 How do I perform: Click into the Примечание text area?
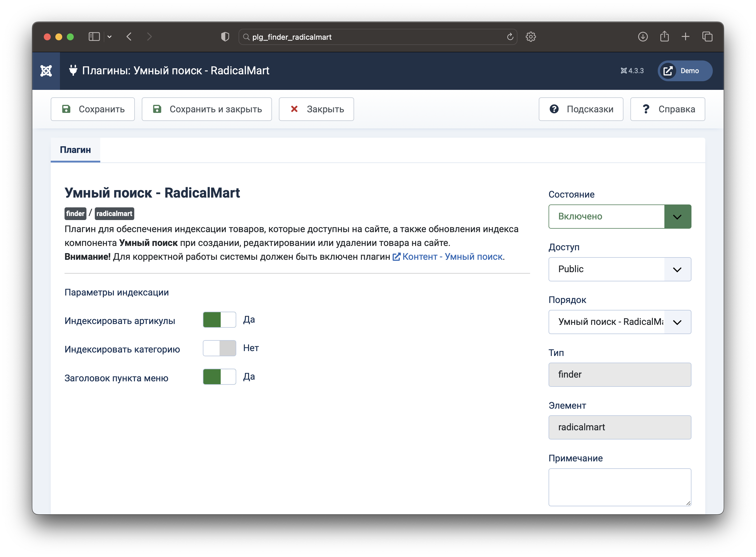click(620, 487)
